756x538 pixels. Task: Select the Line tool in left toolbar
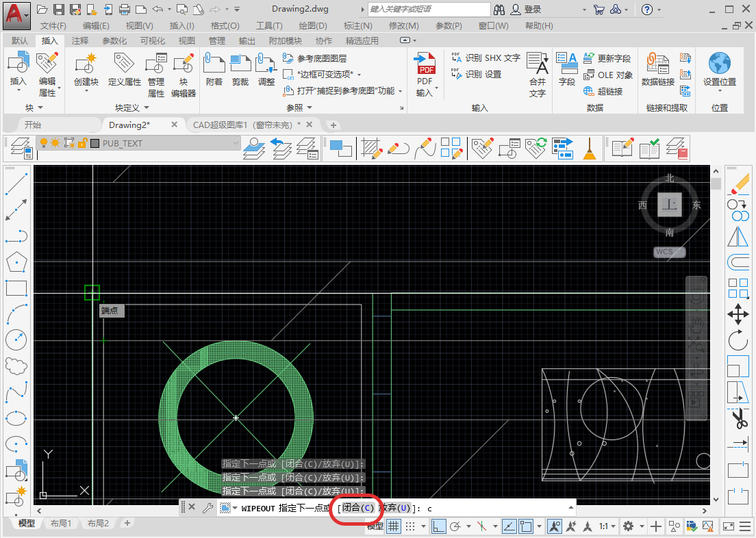16,183
